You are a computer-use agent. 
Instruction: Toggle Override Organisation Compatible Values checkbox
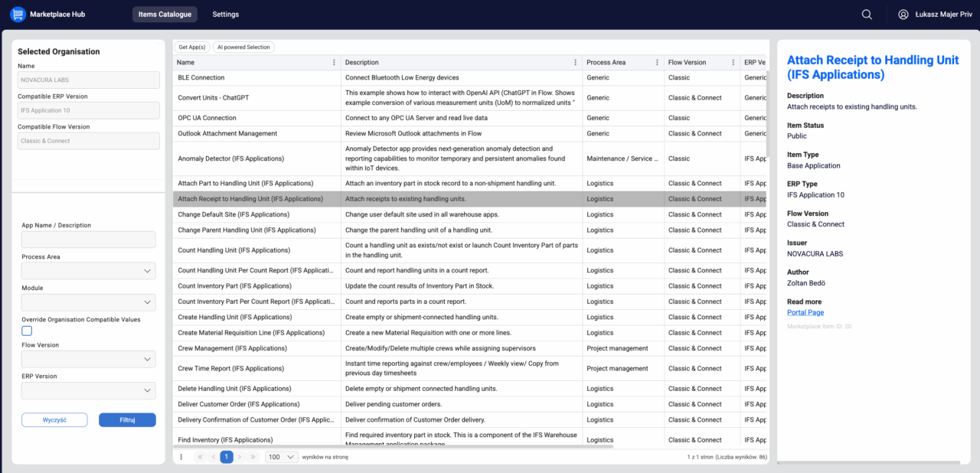(27, 331)
